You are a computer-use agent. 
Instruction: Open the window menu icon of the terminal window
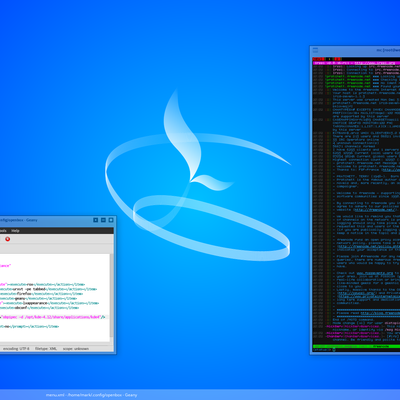[x=315, y=50]
